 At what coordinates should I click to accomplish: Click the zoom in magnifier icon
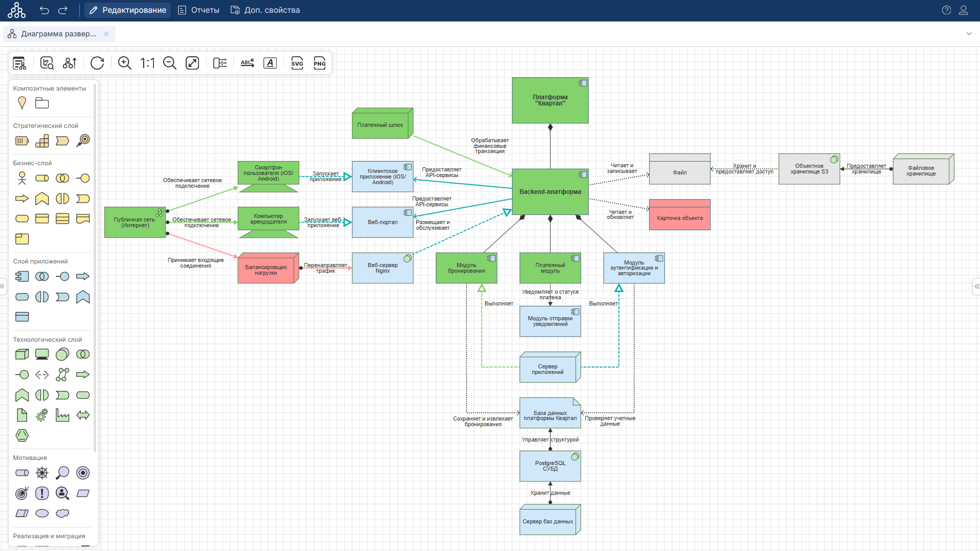point(124,63)
